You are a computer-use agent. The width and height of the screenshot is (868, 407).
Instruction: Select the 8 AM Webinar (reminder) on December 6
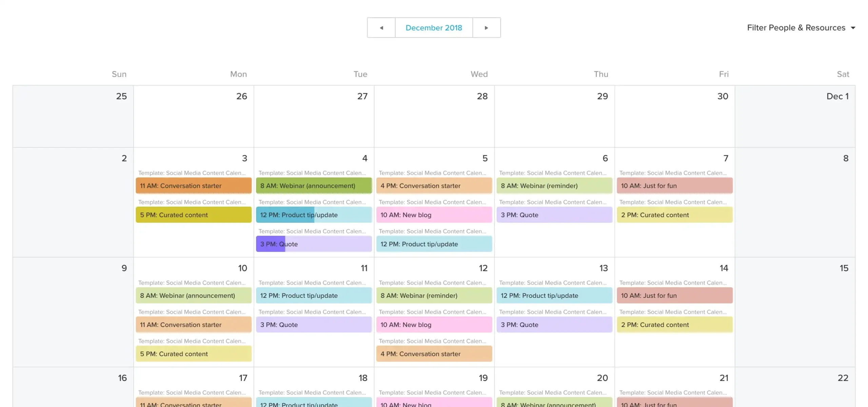pos(554,186)
